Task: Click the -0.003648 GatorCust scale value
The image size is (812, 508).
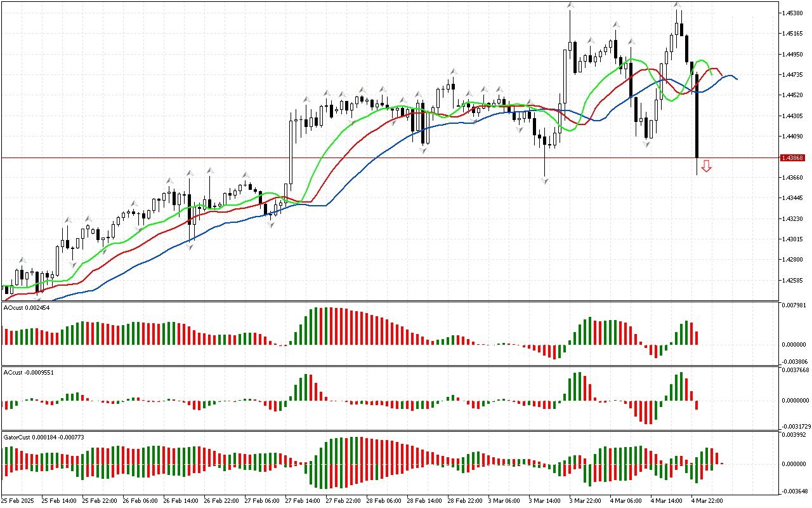Action: pos(794,490)
